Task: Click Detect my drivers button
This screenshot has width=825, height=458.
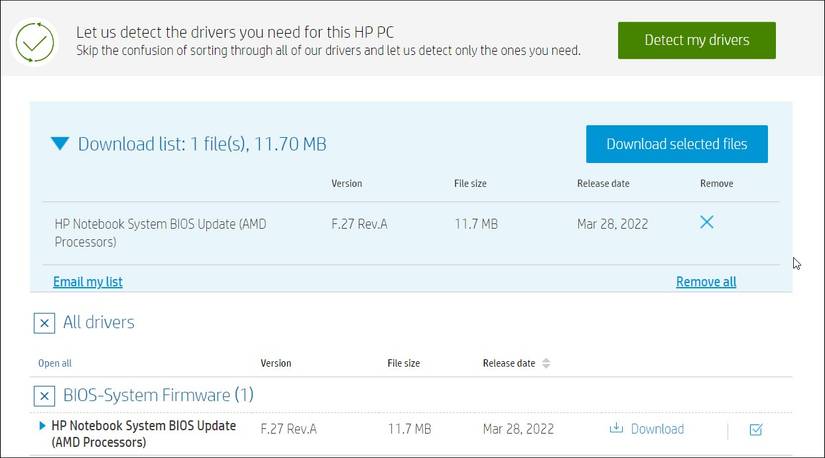Action: (697, 40)
